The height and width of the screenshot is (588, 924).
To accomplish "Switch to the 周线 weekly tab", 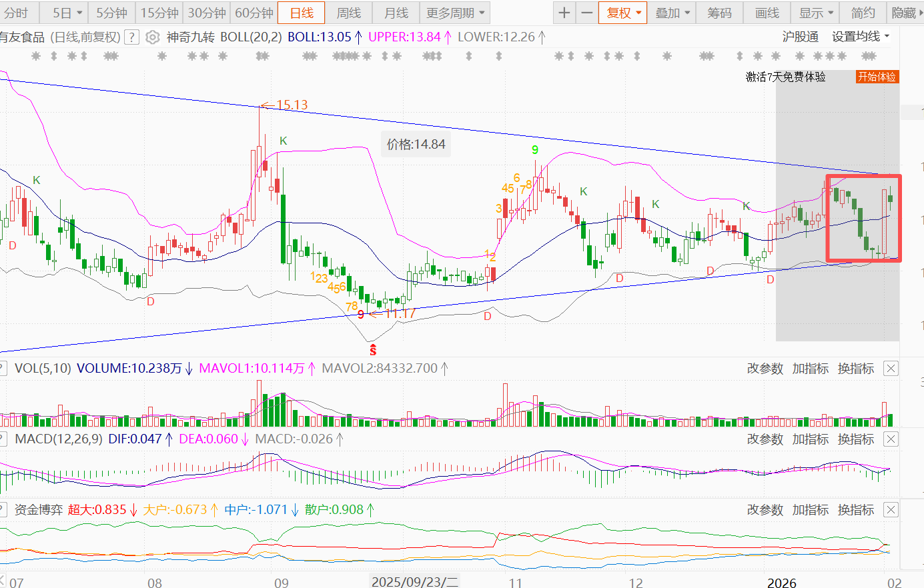I will (x=349, y=13).
